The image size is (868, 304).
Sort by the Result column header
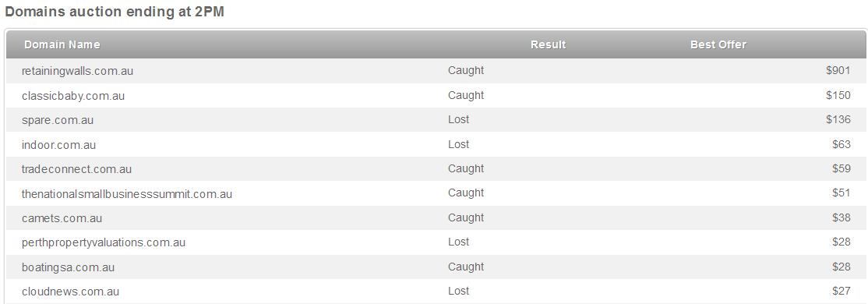[548, 45]
